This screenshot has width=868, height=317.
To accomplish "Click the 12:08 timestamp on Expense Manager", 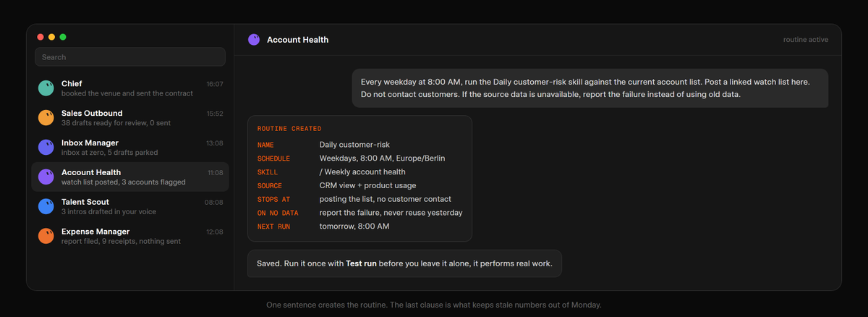I will (x=215, y=232).
